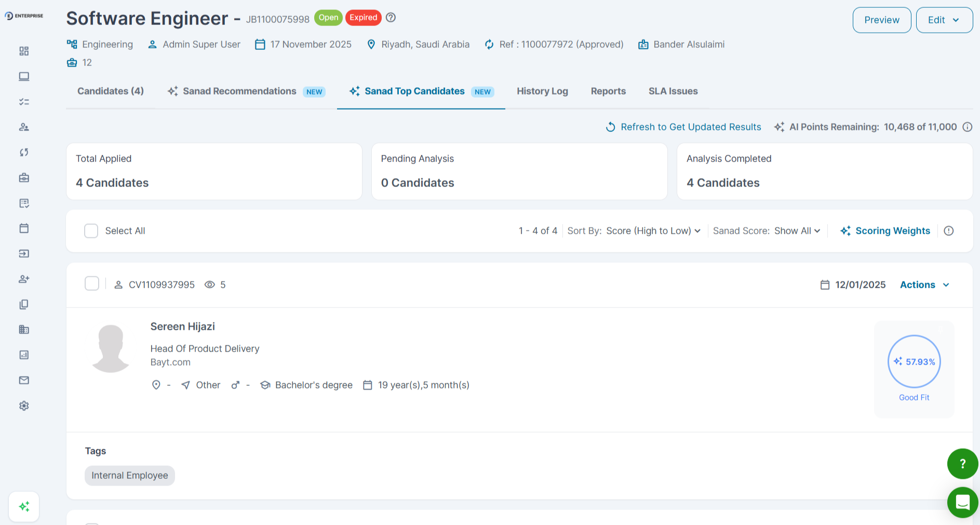Click info icon next to AI Points Remaining
Image resolution: width=980 pixels, height=525 pixels.
tap(967, 127)
